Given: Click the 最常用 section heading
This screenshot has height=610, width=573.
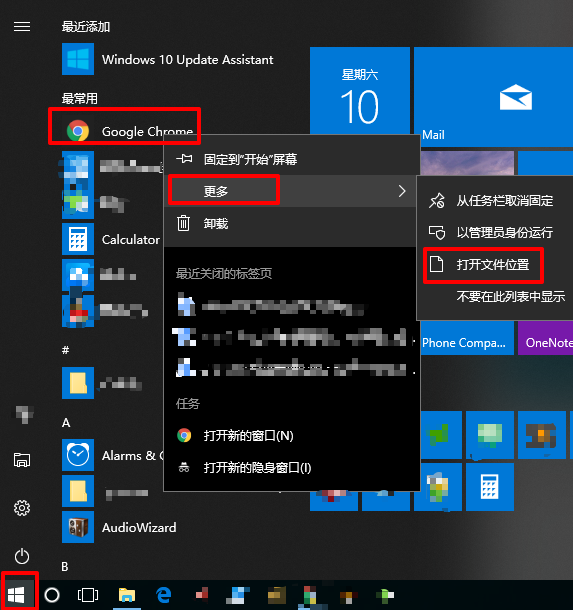Looking at the screenshot, I should point(80,98).
